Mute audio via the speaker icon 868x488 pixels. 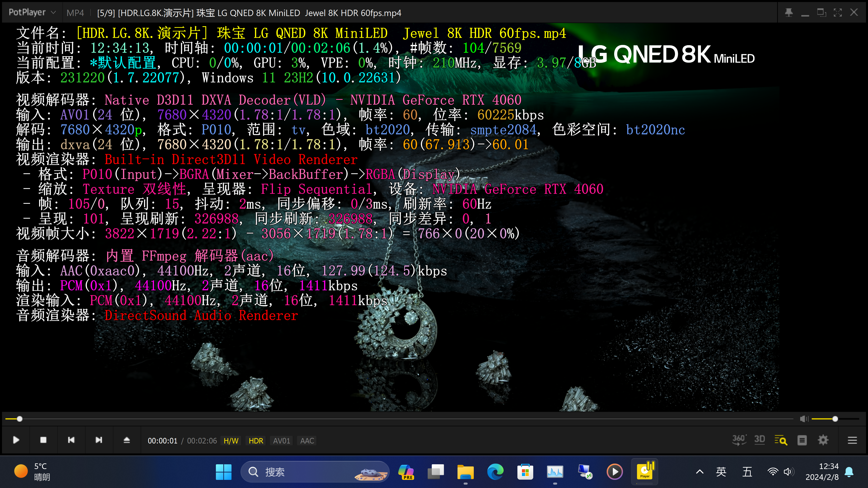tap(804, 419)
